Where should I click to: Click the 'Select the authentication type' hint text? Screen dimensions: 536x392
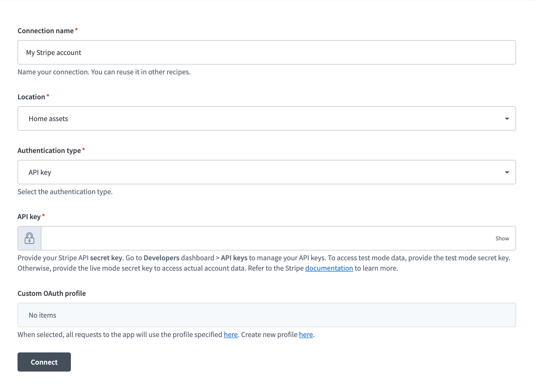[65, 192]
